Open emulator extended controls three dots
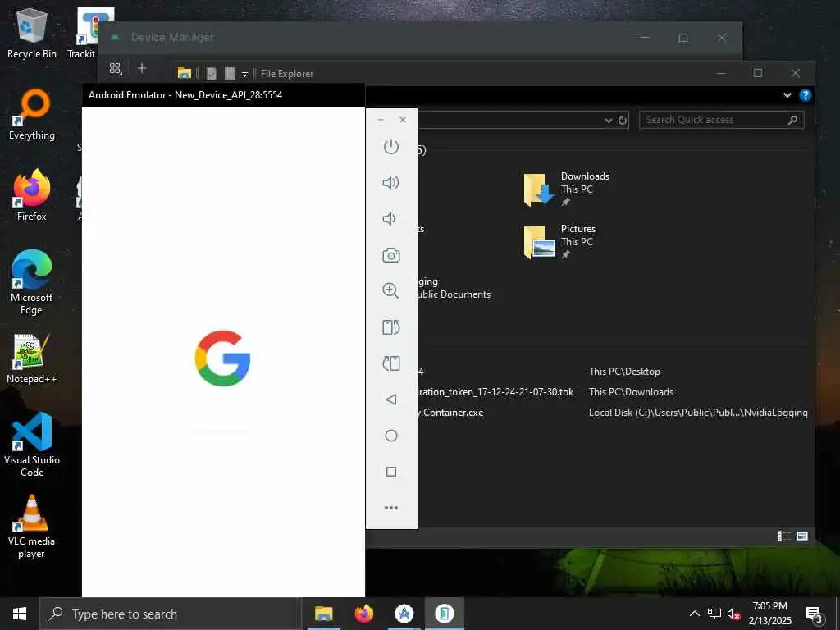The width and height of the screenshot is (840, 630). 391,507
